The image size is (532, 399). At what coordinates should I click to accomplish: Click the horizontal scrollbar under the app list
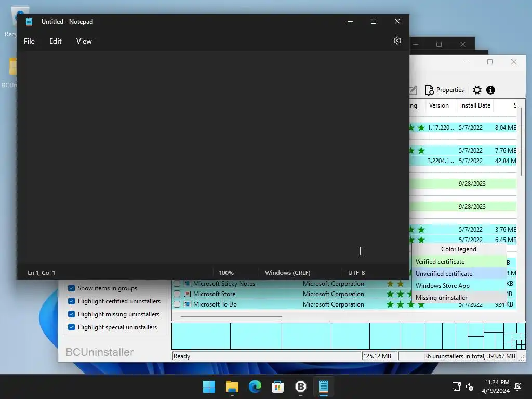click(x=231, y=316)
